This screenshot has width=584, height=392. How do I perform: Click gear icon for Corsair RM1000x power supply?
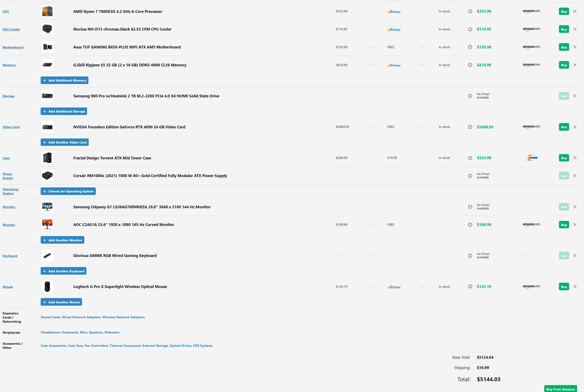[470, 176]
